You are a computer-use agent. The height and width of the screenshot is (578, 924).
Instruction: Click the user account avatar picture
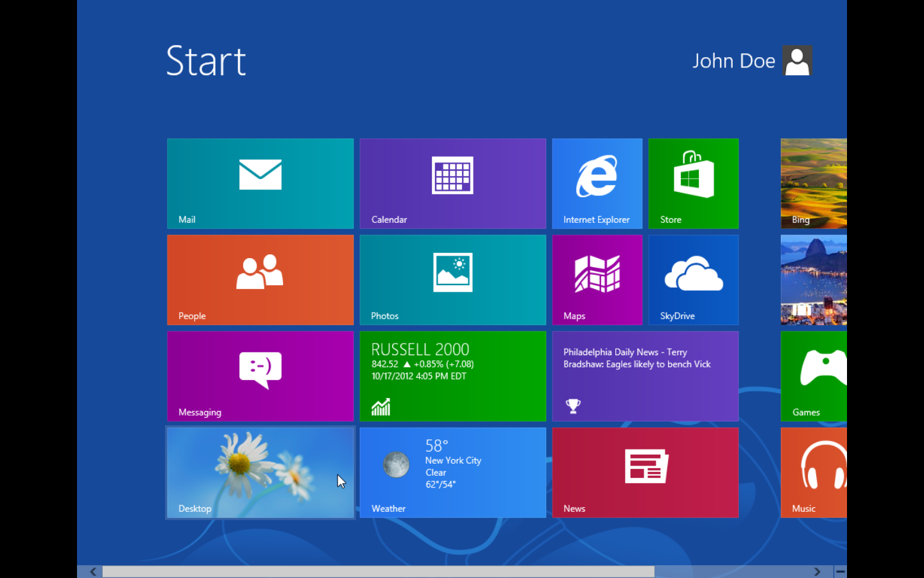(798, 61)
